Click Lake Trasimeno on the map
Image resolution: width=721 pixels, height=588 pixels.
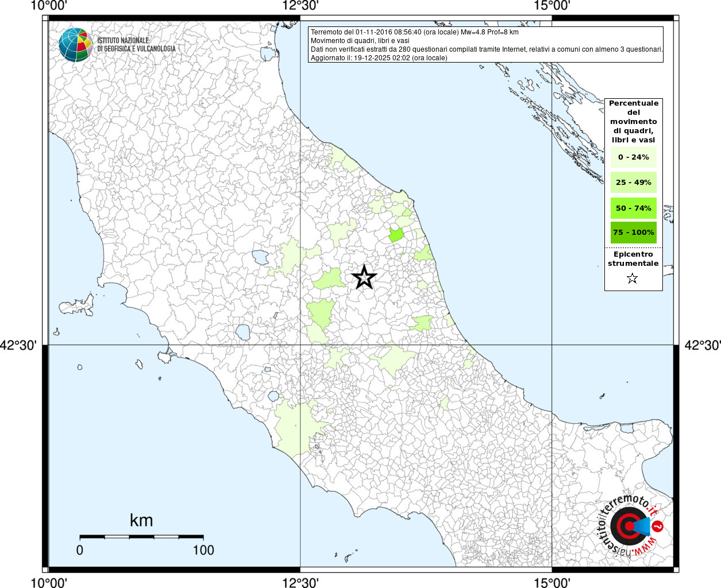pyautogui.click(x=260, y=257)
